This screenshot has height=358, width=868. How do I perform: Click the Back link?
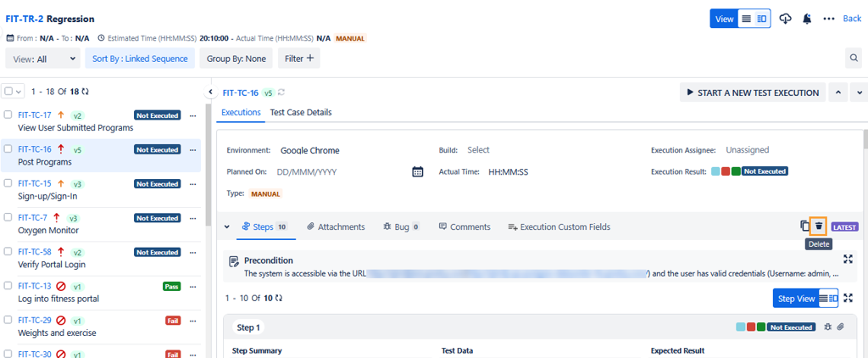[852, 19]
